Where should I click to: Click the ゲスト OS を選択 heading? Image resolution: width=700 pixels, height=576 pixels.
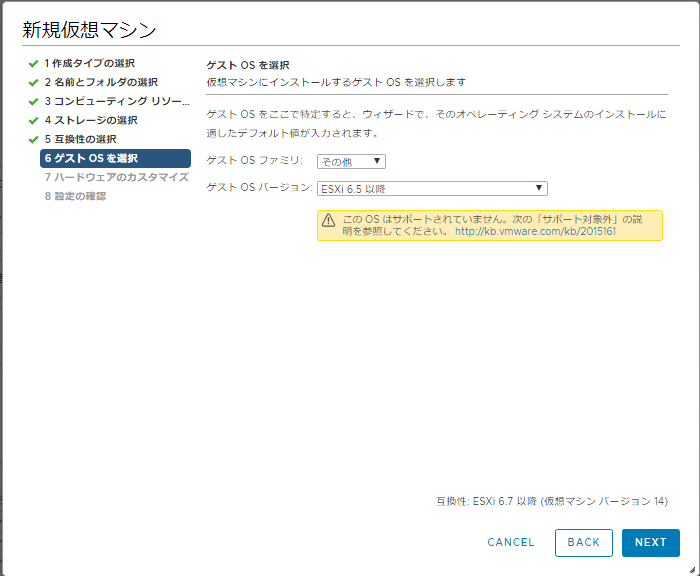click(248, 65)
